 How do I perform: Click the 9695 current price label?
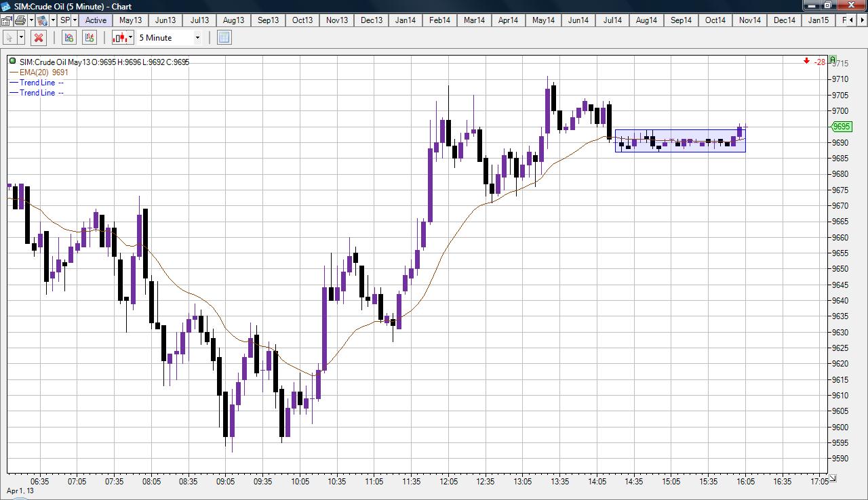[842, 127]
